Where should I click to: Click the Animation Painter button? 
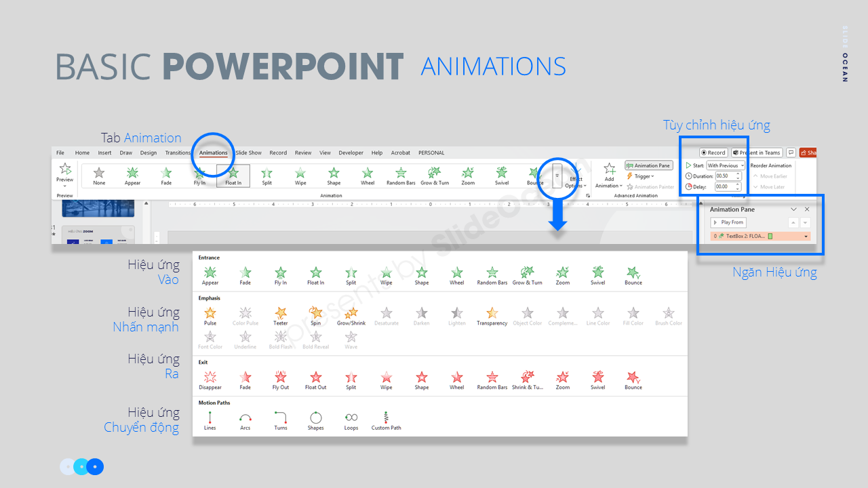[651, 187]
